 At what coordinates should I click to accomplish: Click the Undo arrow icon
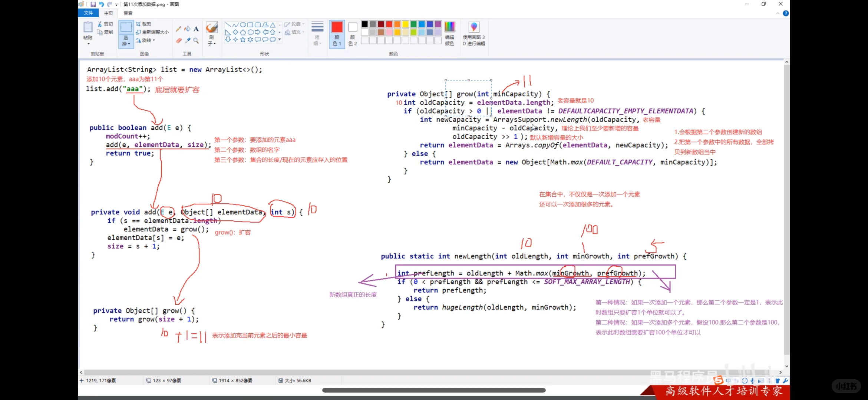click(101, 4)
